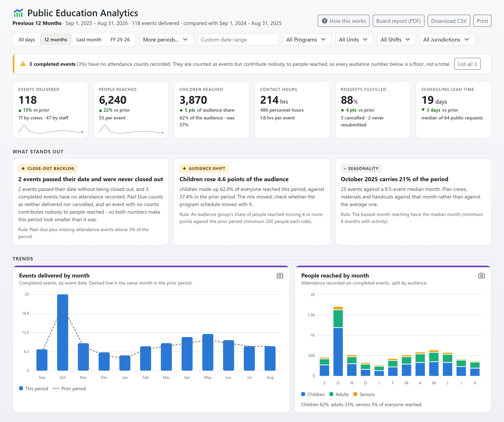The image size is (504, 422).
Task: Click the Close-out Backlog diamond badge
Action: [48, 168]
